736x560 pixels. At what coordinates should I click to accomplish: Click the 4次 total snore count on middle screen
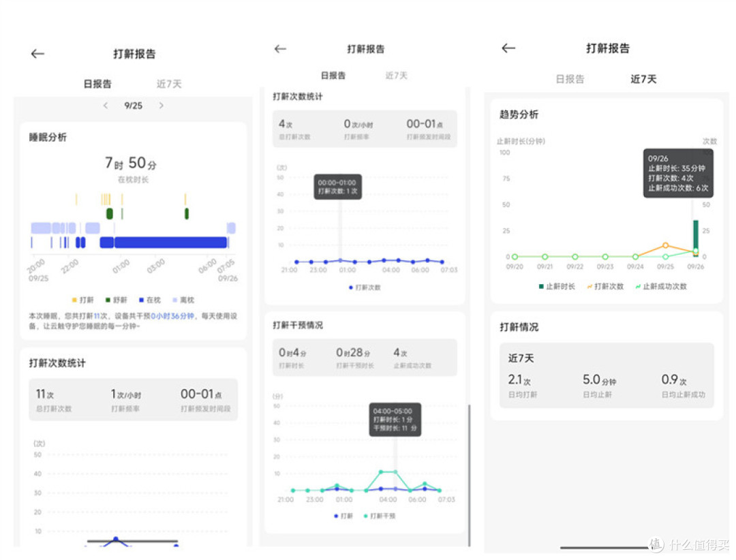tap(286, 124)
